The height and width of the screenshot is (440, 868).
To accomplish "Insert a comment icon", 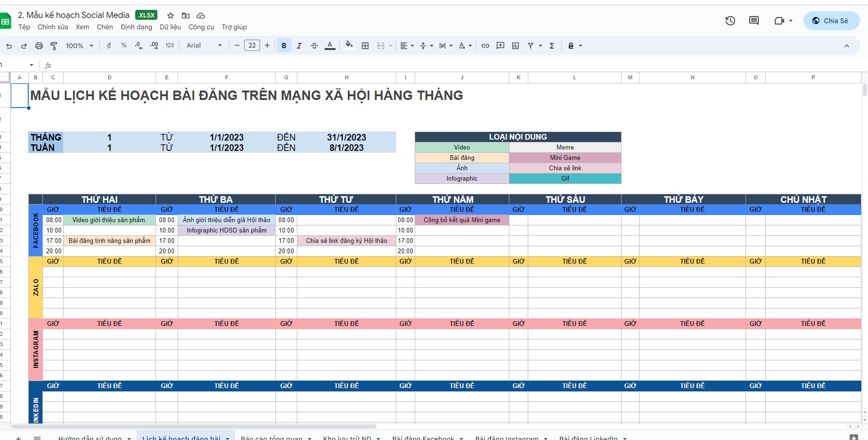I will click(500, 45).
